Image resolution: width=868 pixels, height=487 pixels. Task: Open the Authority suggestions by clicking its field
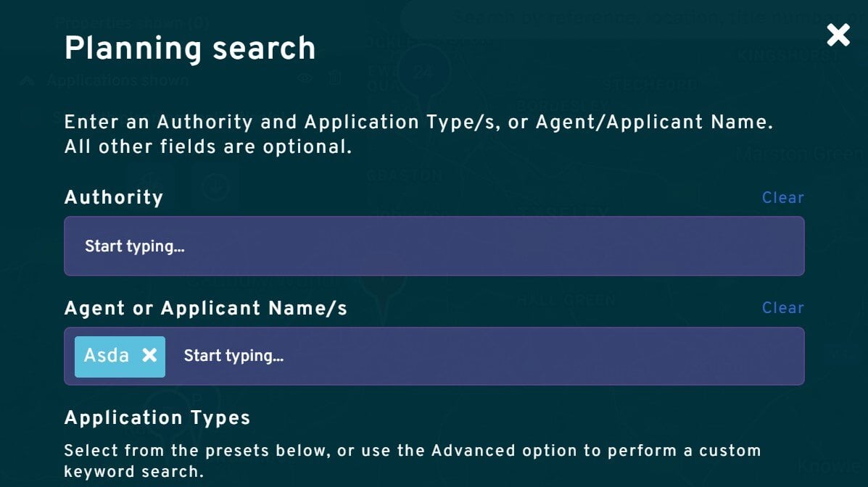(x=434, y=246)
